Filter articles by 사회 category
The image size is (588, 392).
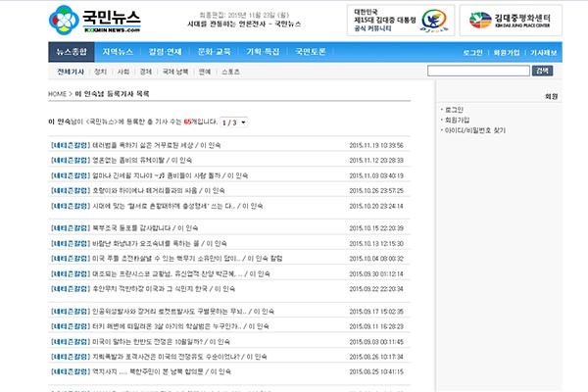[123, 72]
